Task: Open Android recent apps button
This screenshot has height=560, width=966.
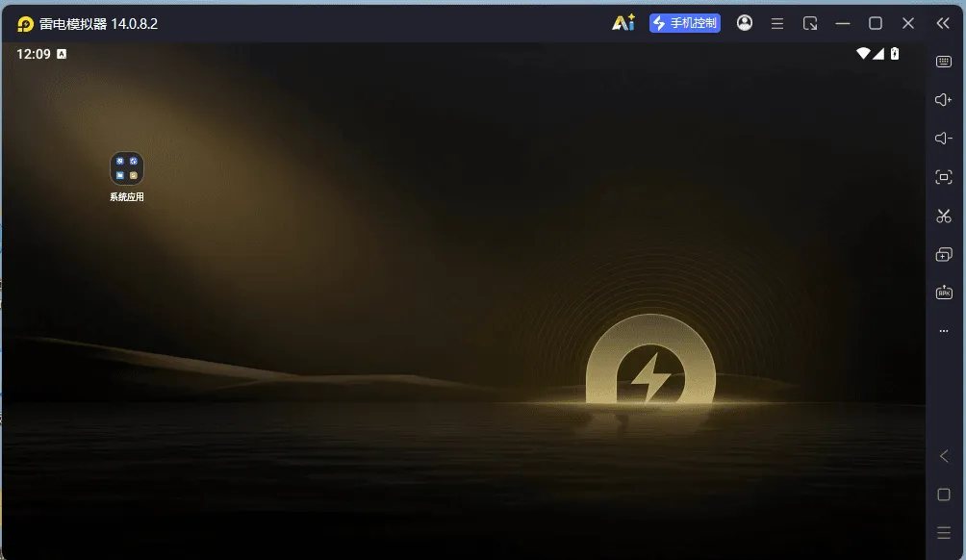Action: coord(944,533)
